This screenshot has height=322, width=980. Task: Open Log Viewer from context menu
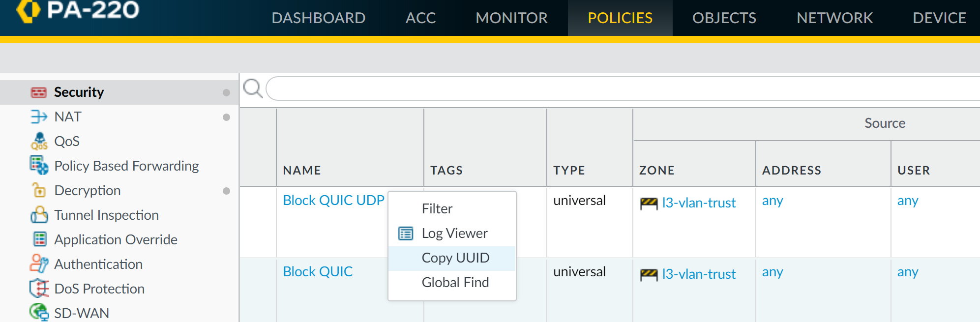click(454, 234)
